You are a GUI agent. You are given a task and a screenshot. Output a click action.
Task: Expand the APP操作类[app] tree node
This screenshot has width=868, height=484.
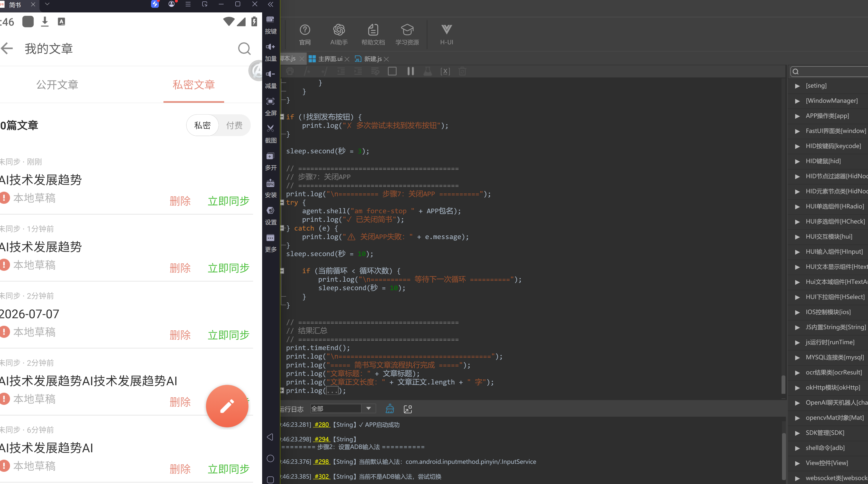coord(797,116)
